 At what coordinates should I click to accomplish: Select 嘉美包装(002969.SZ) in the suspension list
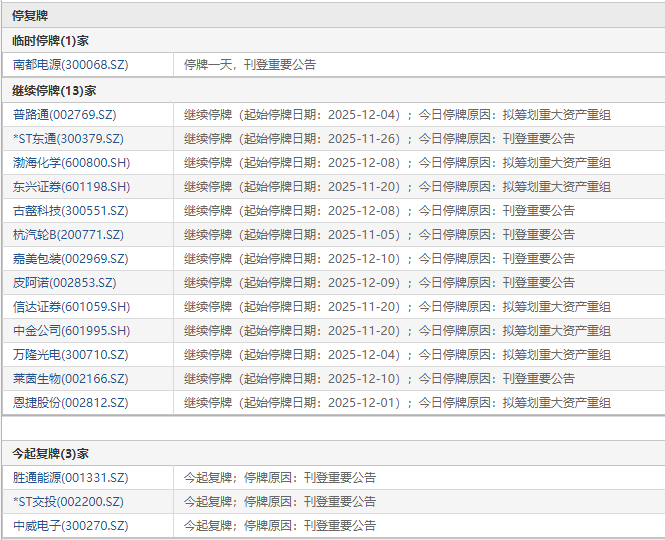71,259
